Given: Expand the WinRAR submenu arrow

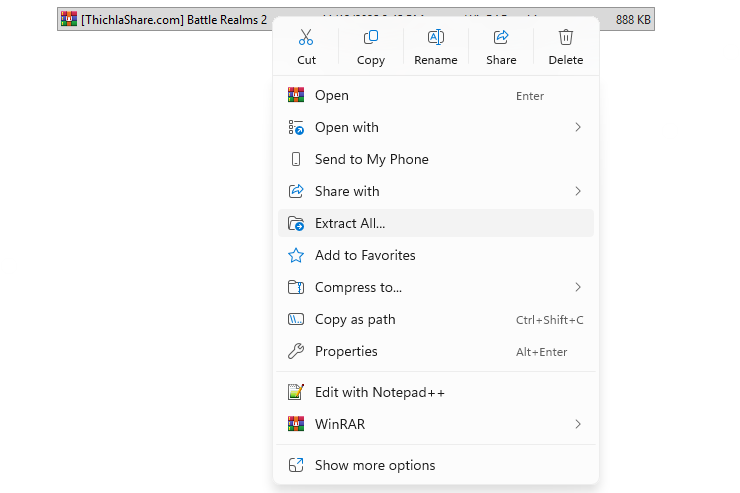Looking at the screenshot, I should click(x=578, y=424).
